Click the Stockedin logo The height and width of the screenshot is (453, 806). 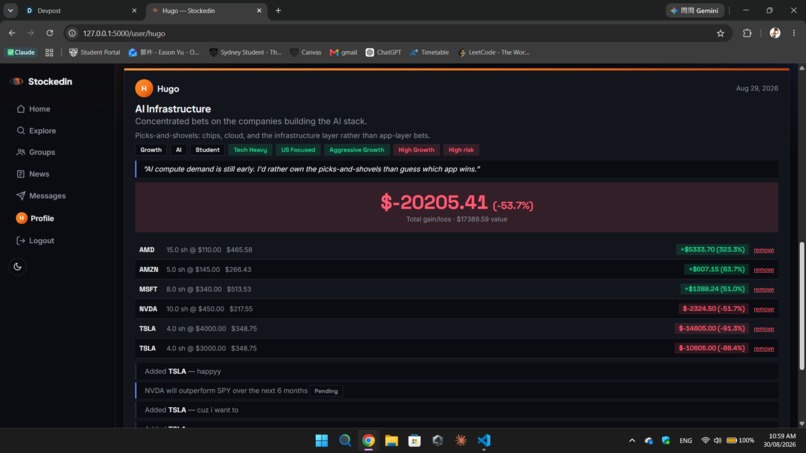pos(42,81)
